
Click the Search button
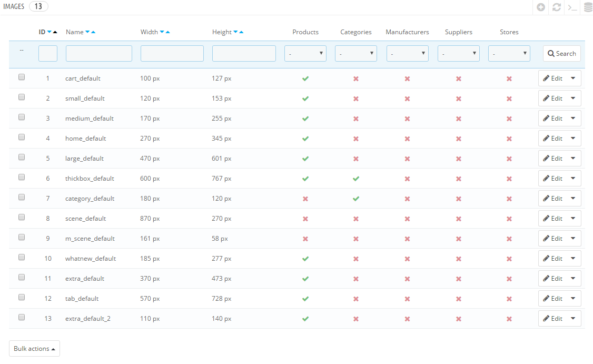561,54
